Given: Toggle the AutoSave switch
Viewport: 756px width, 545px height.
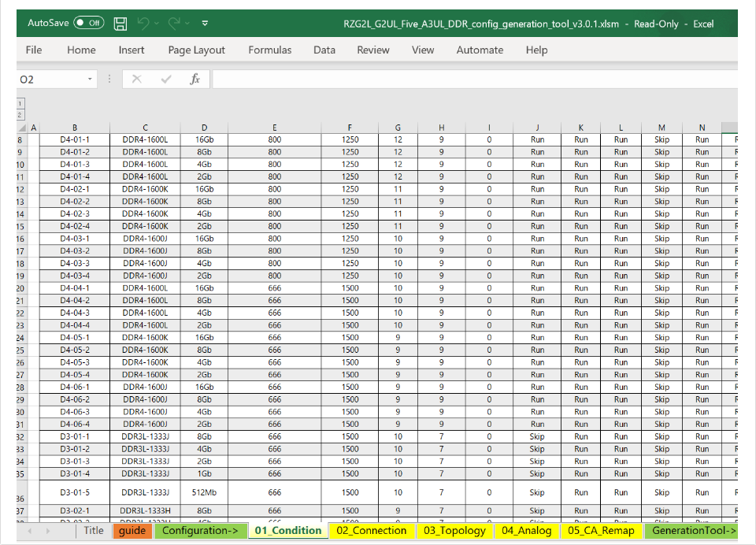Looking at the screenshot, I should coord(89,23).
